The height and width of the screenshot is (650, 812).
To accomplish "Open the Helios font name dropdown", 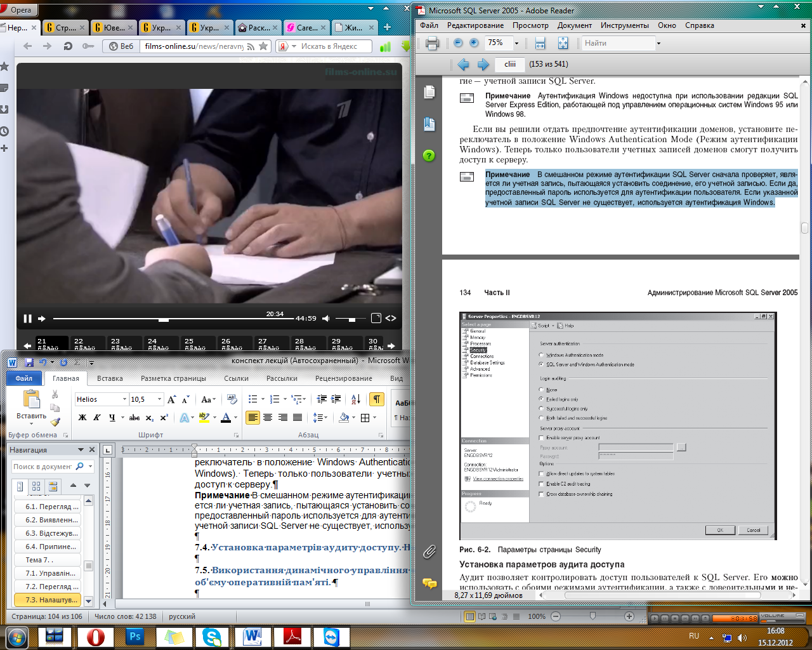I will [x=124, y=399].
